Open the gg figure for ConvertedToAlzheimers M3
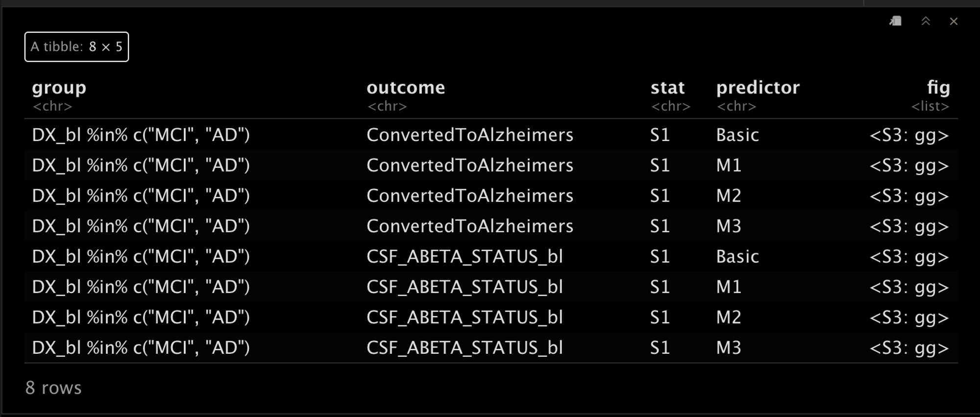The height and width of the screenshot is (417, 980). pos(909,226)
